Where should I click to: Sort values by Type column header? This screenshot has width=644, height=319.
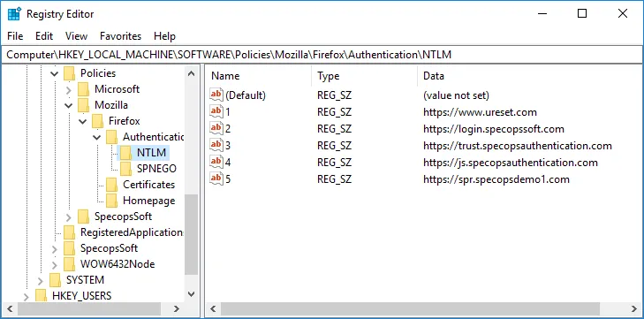(364, 76)
